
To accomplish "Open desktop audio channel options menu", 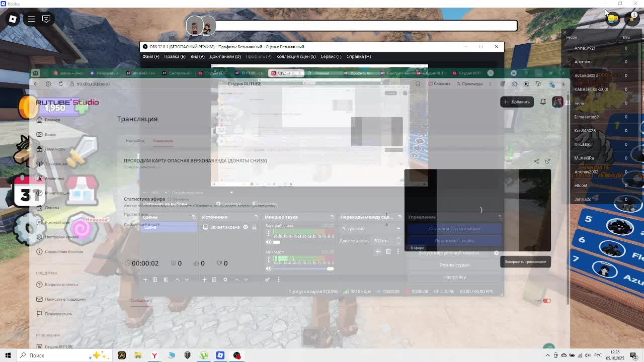I will 269,233.
